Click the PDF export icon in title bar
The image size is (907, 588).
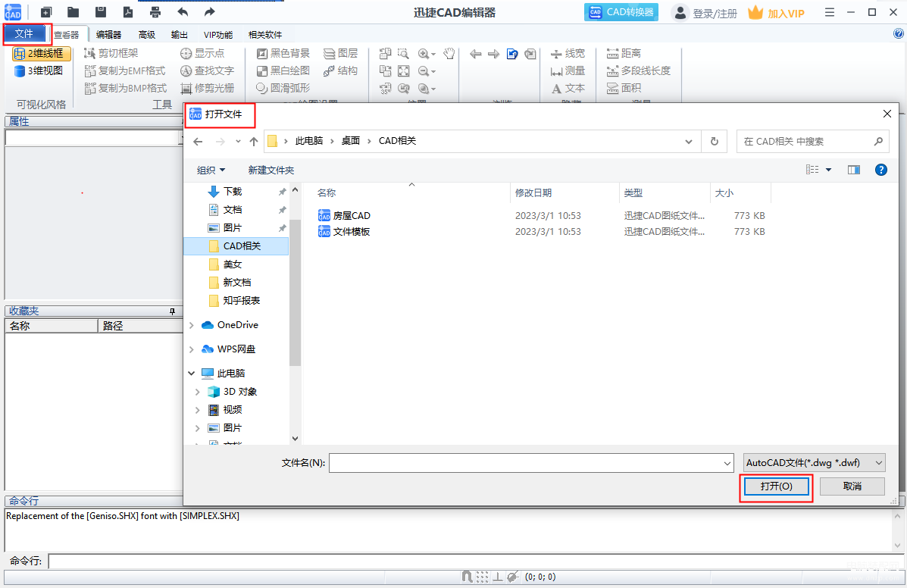(x=128, y=12)
